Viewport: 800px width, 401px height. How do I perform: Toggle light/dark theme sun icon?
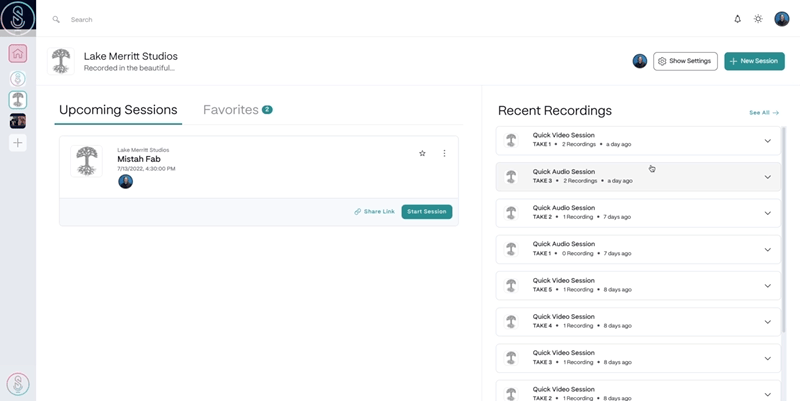[758, 19]
